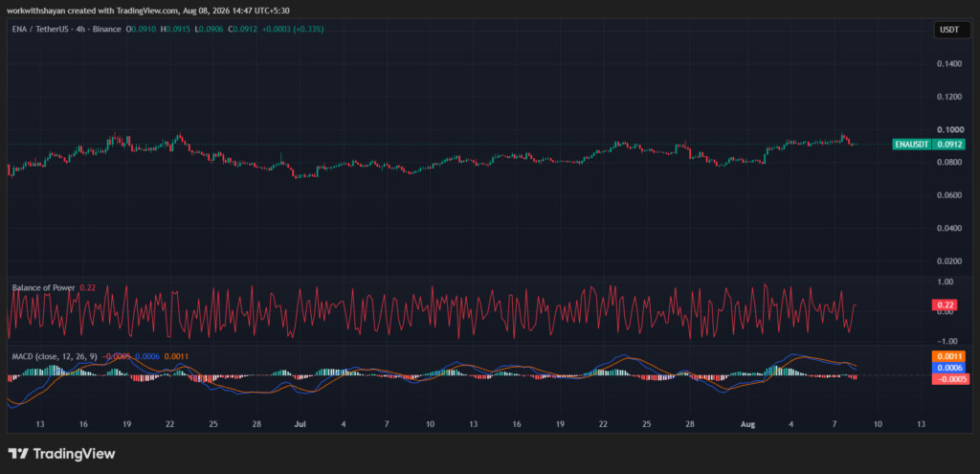The image size is (980, 474).
Task: Click the TradingView logo at bottom
Action: (61, 453)
